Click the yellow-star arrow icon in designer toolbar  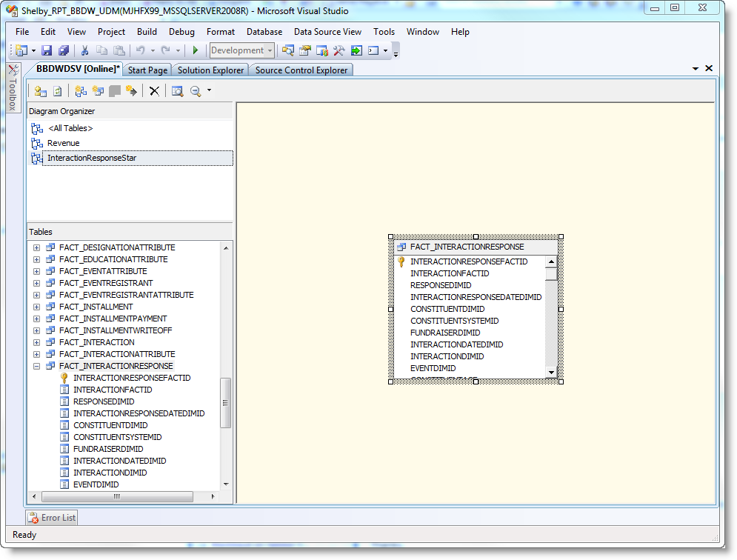point(132,91)
